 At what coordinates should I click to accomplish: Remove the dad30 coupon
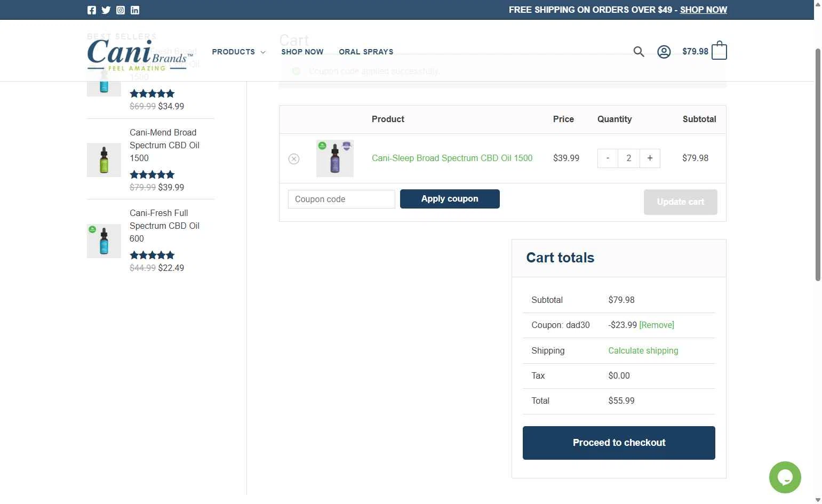click(x=657, y=325)
